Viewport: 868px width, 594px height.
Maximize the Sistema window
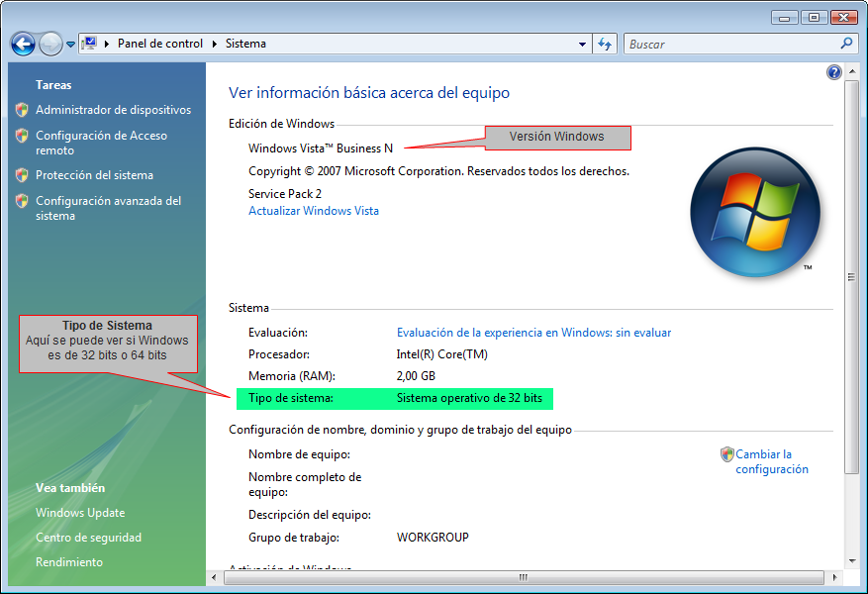point(814,18)
